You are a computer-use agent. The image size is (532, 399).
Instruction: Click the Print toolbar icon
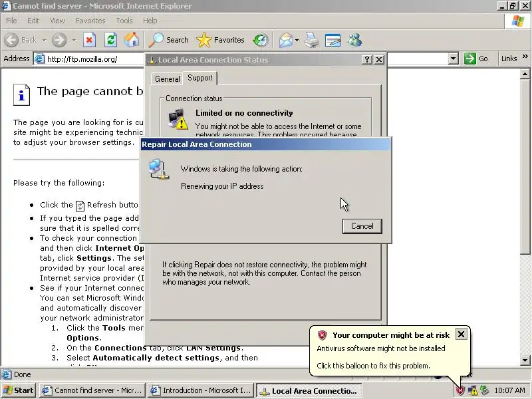311,40
